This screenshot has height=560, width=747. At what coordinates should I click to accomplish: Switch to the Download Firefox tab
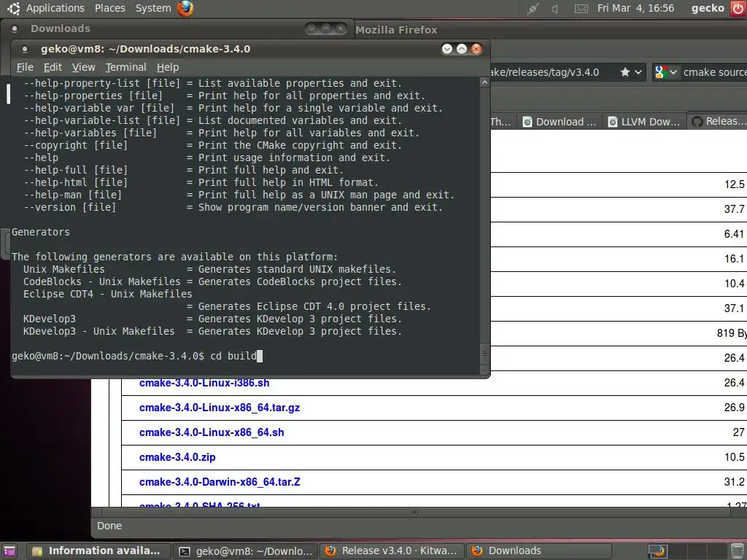coord(560,122)
